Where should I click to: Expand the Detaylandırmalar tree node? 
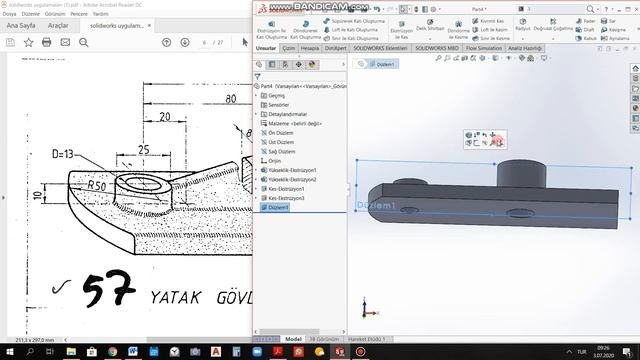257,114
